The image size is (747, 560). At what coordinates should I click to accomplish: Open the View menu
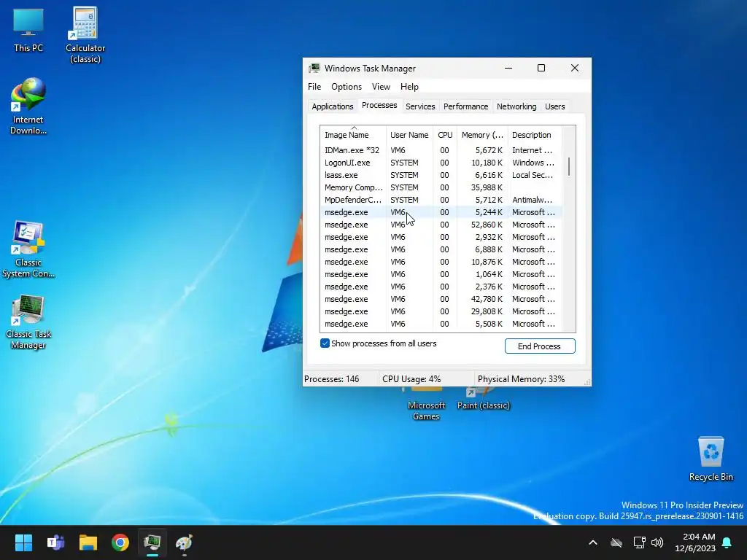pyautogui.click(x=381, y=87)
